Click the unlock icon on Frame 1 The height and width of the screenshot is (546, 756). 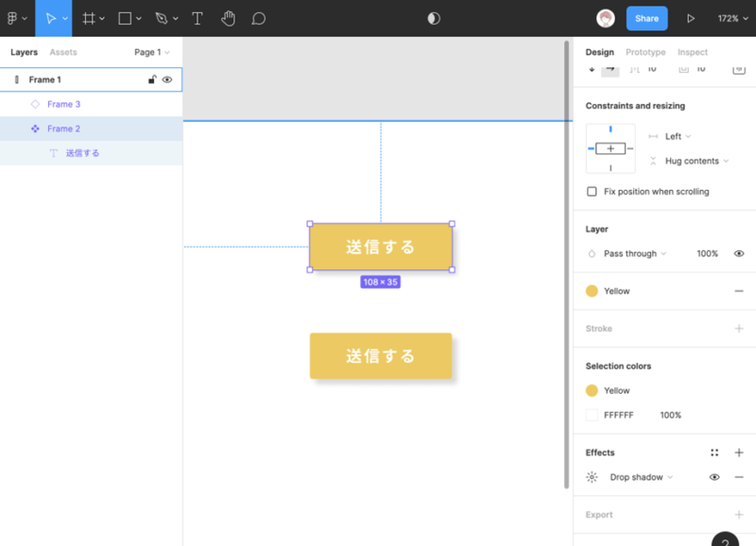(152, 80)
